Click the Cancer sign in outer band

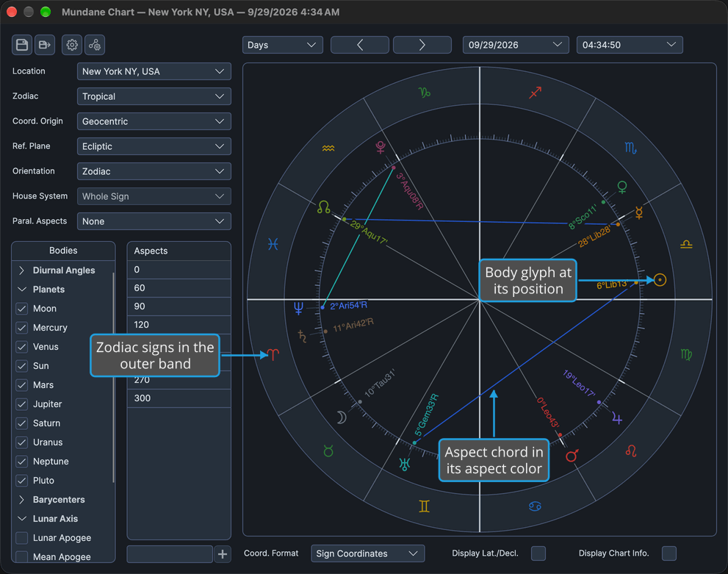(x=535, y=506)
